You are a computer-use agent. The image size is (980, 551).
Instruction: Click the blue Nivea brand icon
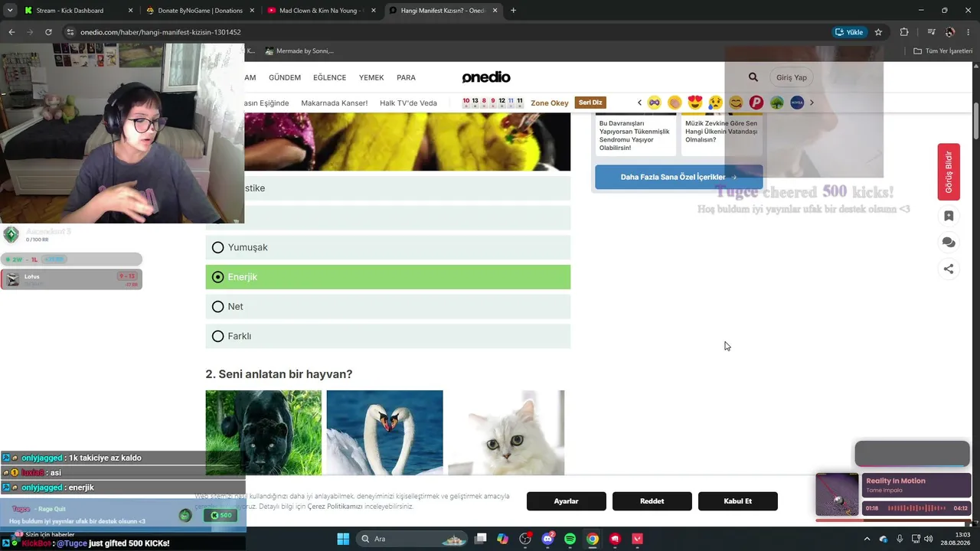[x=797, y=103]
